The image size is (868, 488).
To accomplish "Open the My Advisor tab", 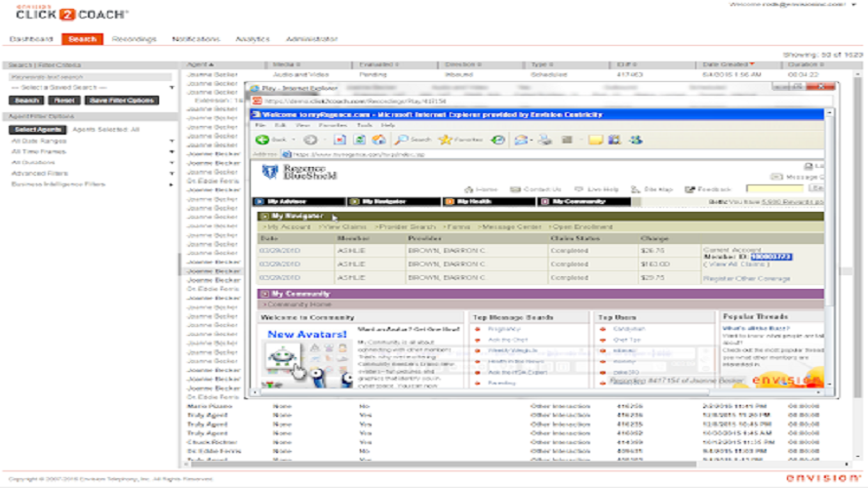I will pyautogui.click(x=299, y=202).
